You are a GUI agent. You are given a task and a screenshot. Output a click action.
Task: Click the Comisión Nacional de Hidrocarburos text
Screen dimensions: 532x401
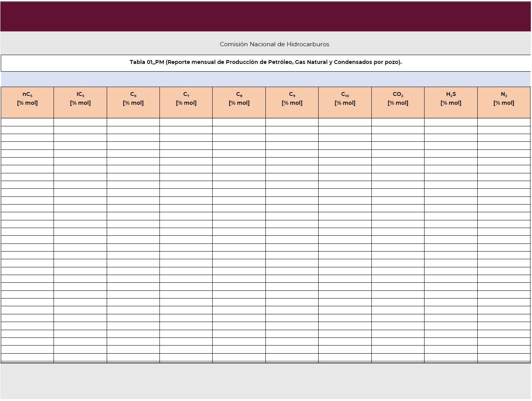274,44
